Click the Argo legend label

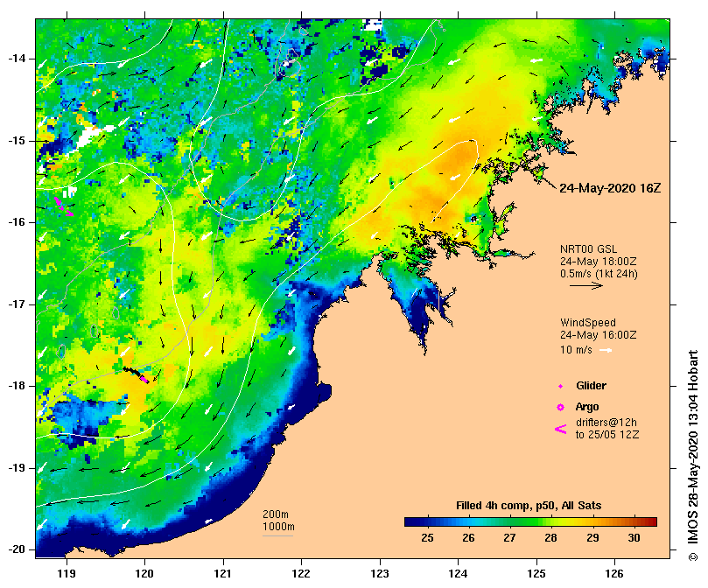[x=587, y=407]
